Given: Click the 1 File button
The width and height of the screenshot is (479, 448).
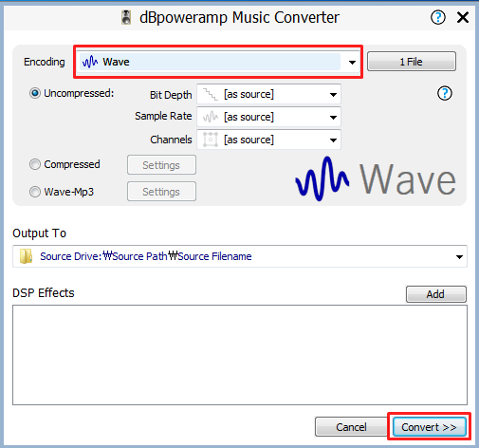Looking at the screenshot, I should [x=412, y=62].
